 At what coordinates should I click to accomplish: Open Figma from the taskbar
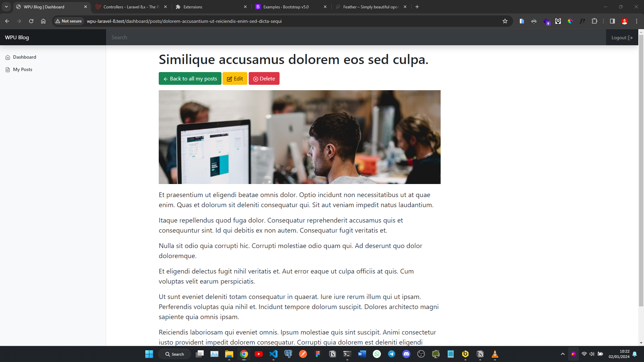click(x=317, y=354)
